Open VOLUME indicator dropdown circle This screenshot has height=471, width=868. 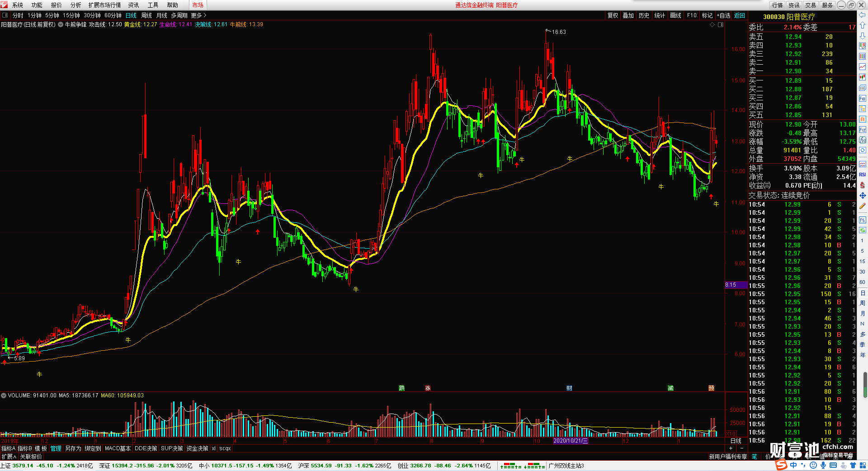[4, 396]
